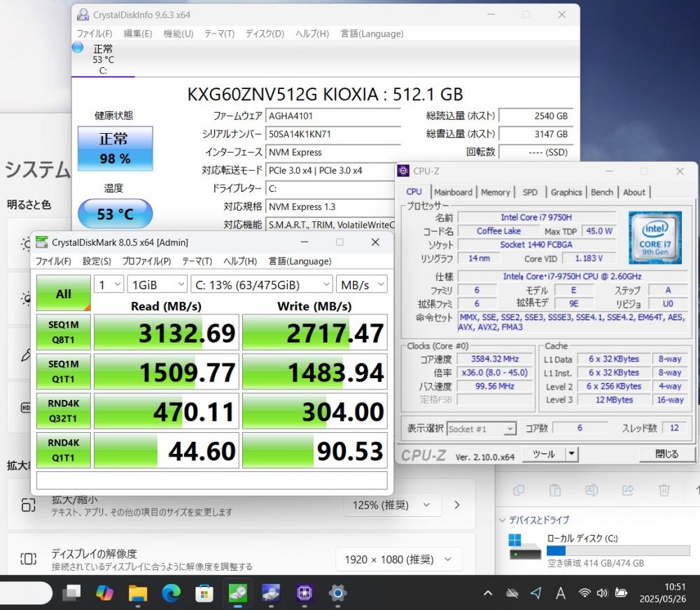Click the 閉じる button in CPU-Z
This screenshot has width=700, height=610.
(x=667, y=454)
